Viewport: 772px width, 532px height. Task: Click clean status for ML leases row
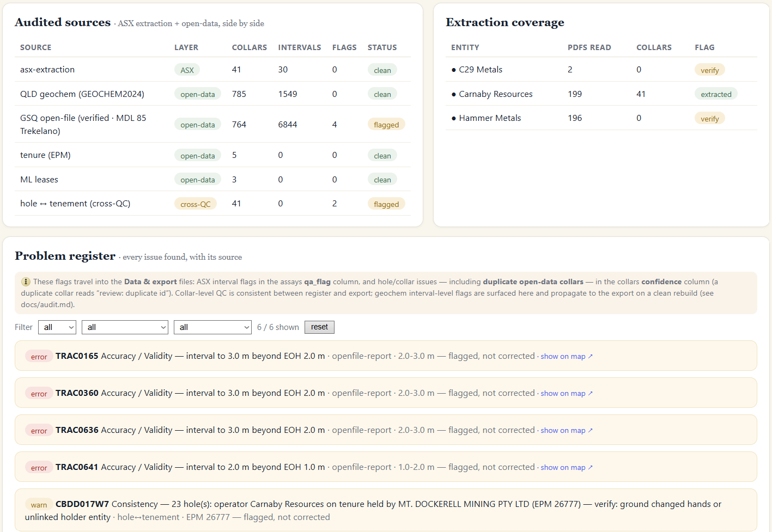[382, 180]
